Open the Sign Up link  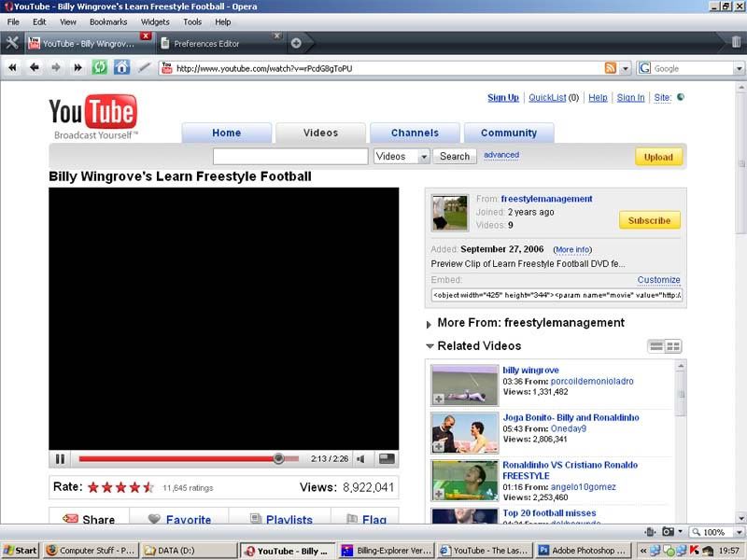point(503,98)
